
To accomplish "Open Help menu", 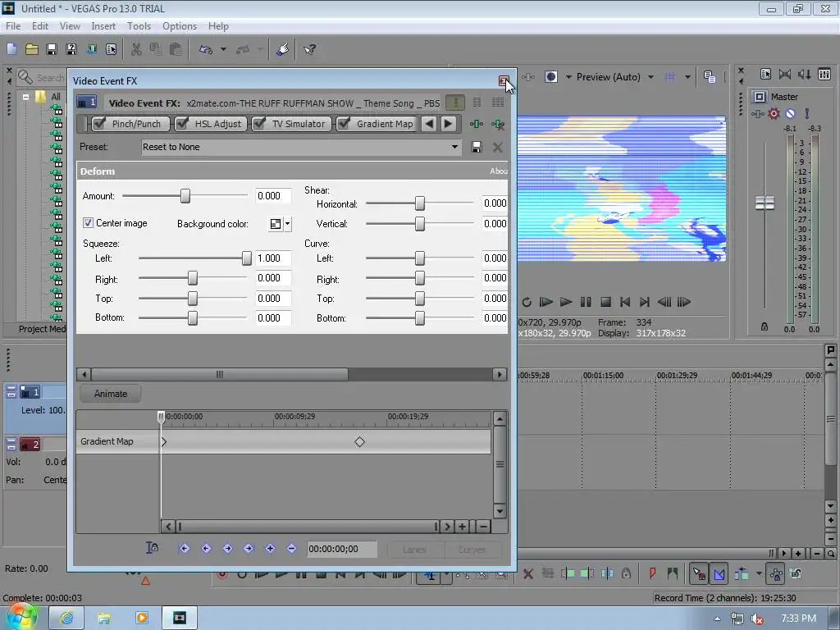I will click(218, 26).
